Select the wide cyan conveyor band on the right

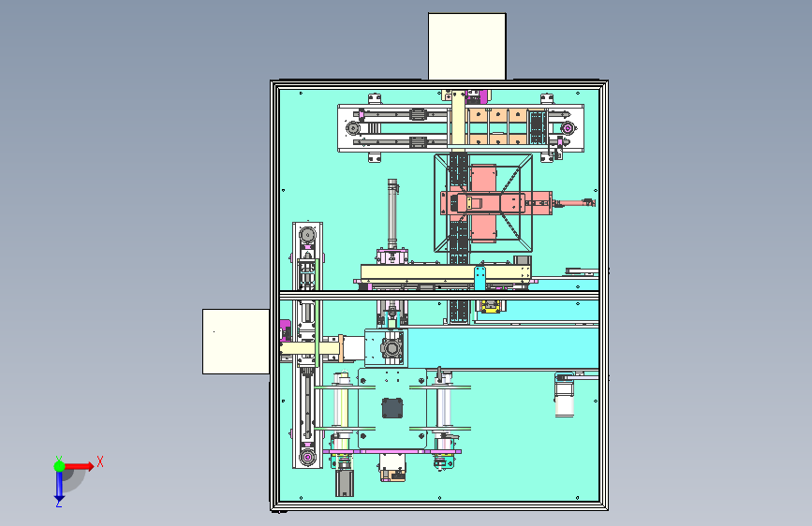pos(503,348)
